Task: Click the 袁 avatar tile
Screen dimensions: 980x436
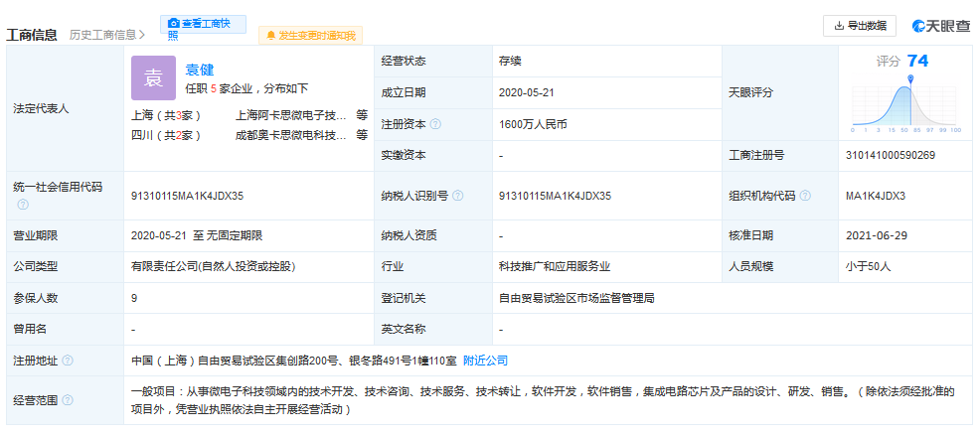Action: (154, 78)
